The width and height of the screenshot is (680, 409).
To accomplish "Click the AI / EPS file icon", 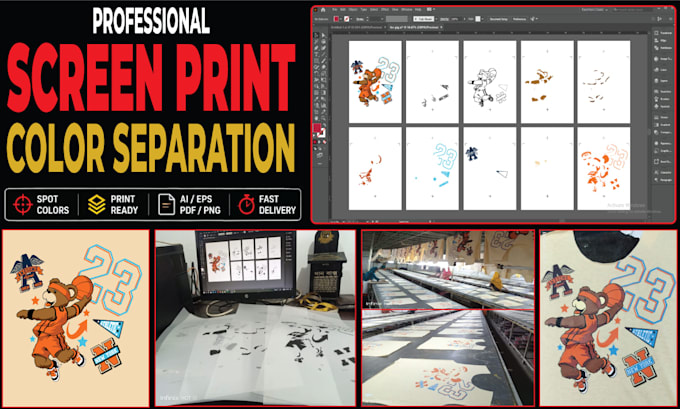I will pos(166,204).
